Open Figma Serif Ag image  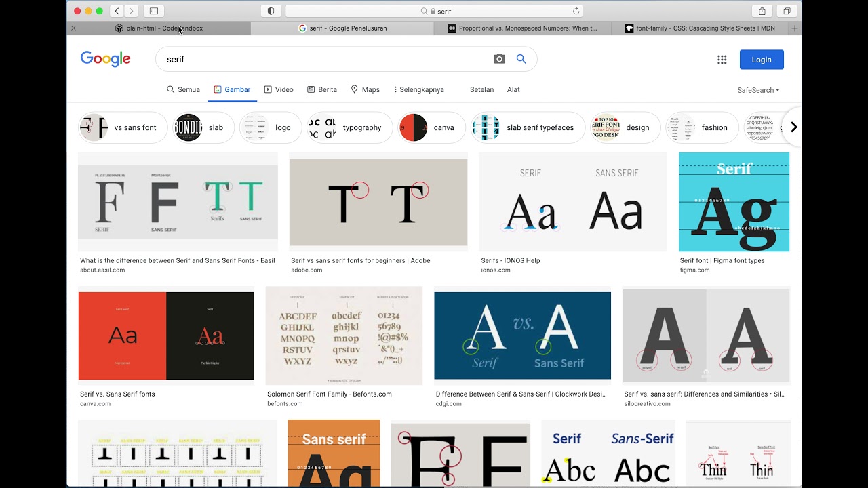coord(734,201)
